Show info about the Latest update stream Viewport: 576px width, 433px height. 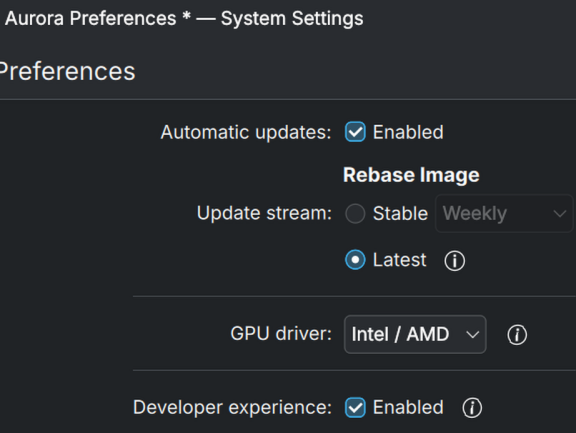pyautogui.click(x=454, y=261)
